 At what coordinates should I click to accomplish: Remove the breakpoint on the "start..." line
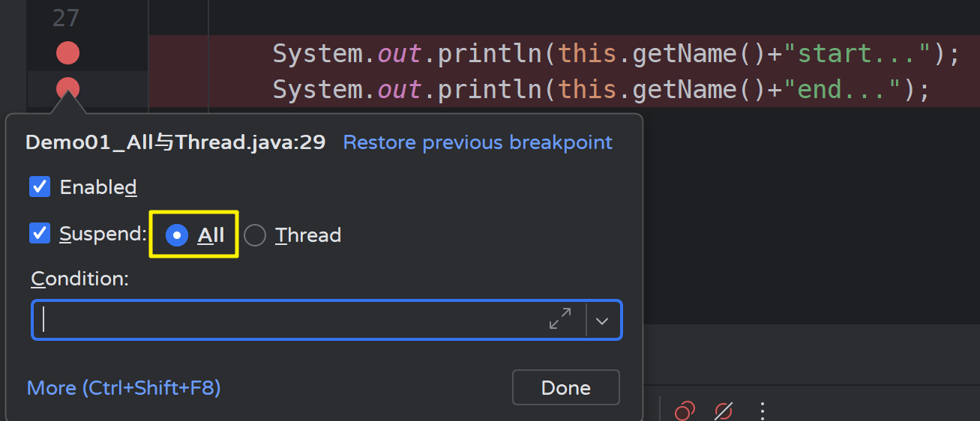tap(67, 53)
